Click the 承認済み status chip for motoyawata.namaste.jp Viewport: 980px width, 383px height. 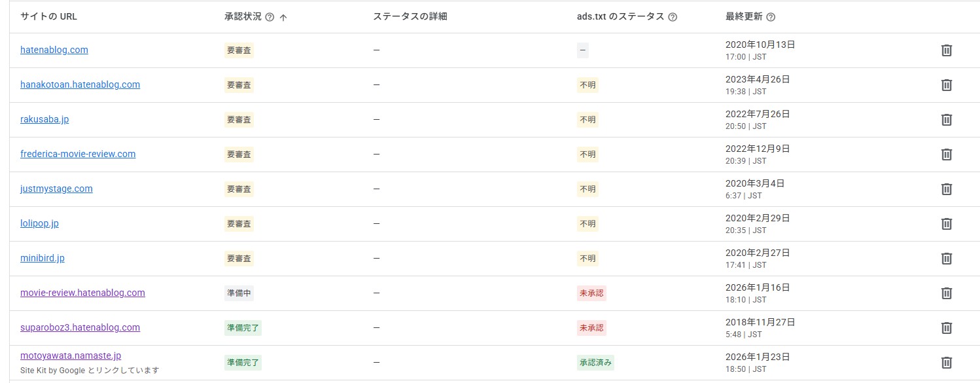tap(595, 362)
